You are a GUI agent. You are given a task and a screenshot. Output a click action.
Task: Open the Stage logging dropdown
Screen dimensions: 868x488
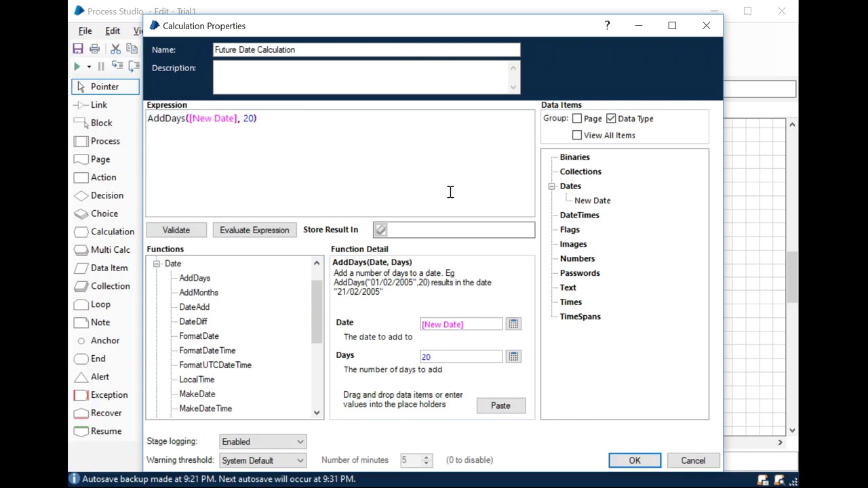[x=263, y=442]
